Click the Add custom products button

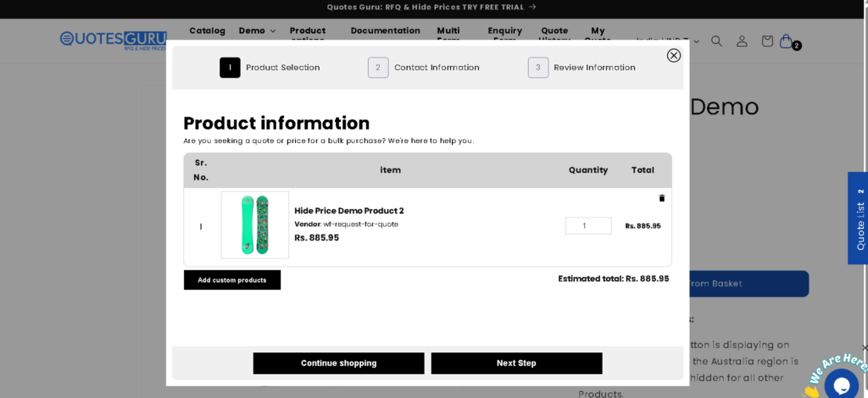tap(232, 280)
